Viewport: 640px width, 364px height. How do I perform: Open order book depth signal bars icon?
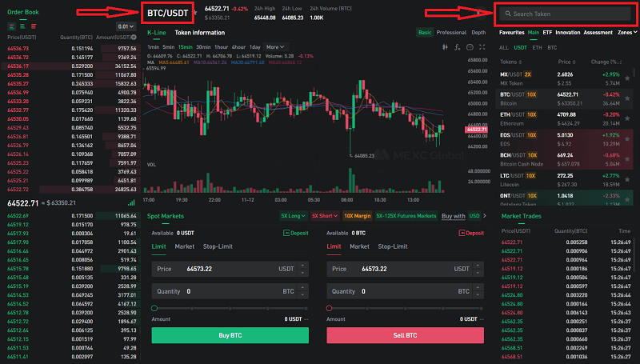[131, 203]
